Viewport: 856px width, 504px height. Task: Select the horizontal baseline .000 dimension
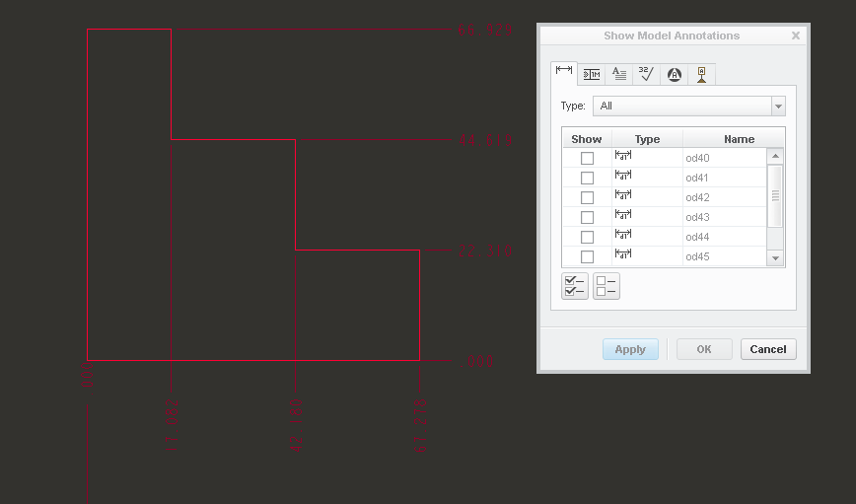point(476,361)
